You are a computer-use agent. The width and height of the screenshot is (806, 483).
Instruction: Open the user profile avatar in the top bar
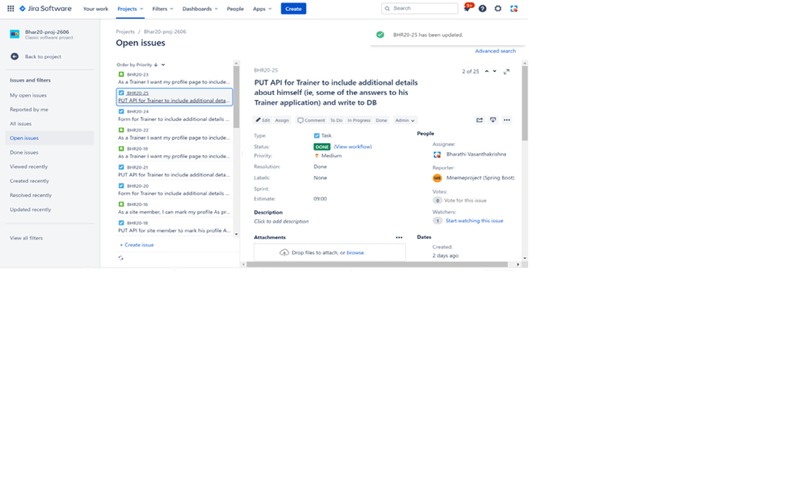[514, 9]
